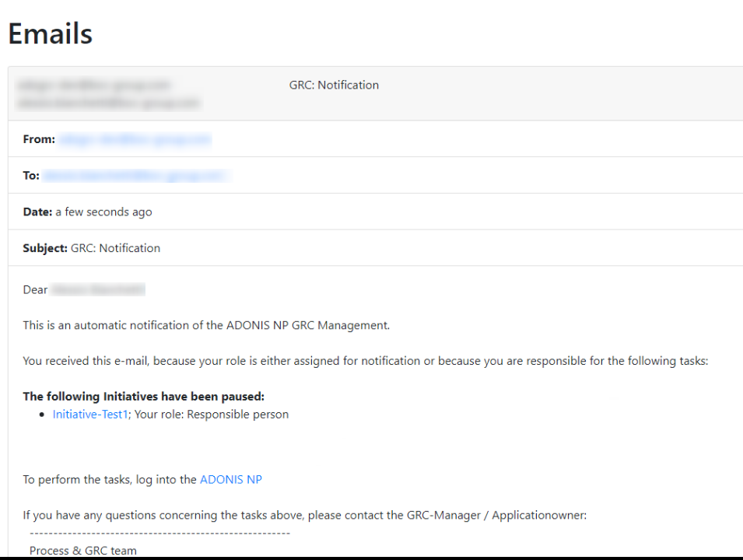Open the Initiative-Test1 link
Screen dimensions: 743x560
89,415
